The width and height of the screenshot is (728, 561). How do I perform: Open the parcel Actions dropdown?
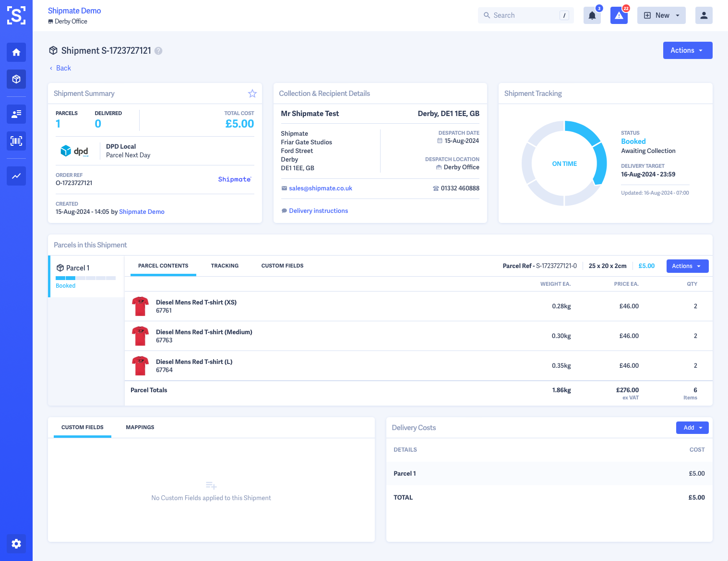pos(687,266)
